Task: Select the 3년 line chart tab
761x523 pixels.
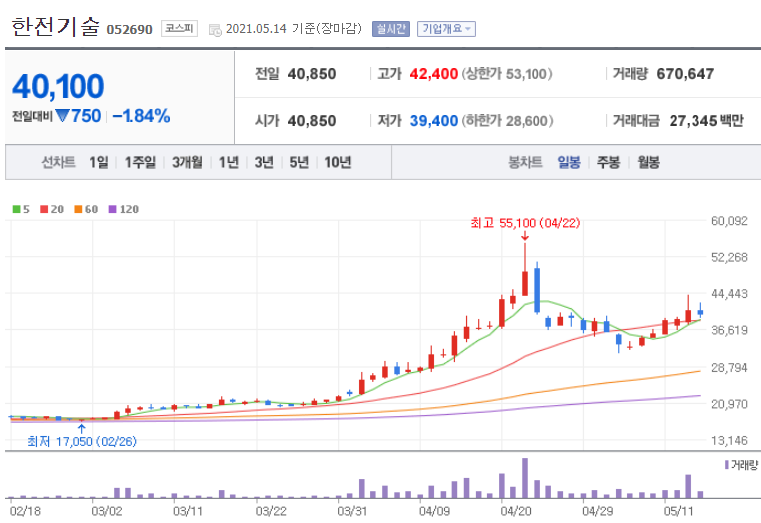Action: pyautogui.click(x=264, y=162)
